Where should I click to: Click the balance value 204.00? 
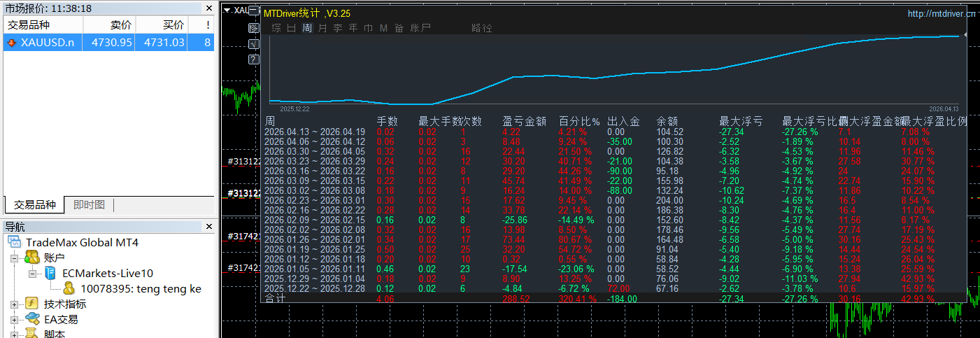[x=670, y=200]
